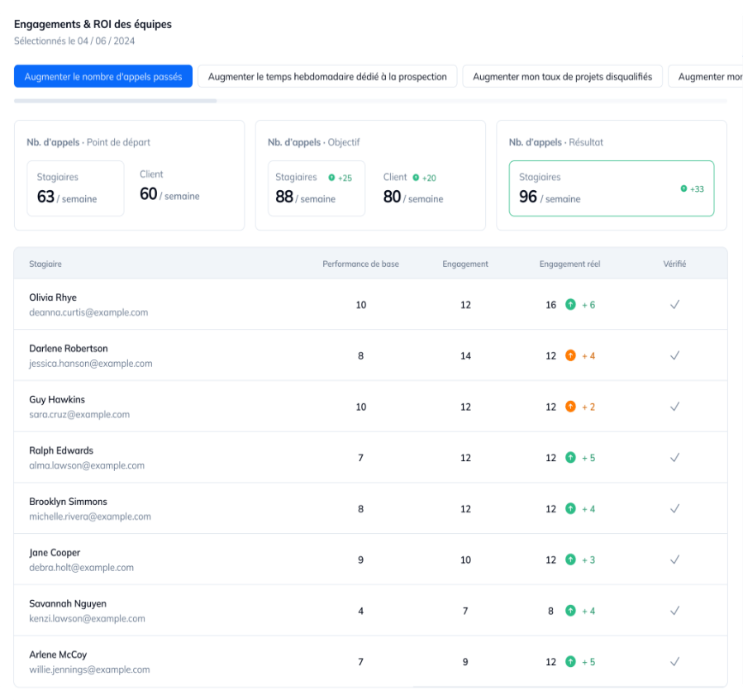Click the Engagement column header
Image resolution: width=743 pixels, height=700 pixels.
tap(465, 264)
